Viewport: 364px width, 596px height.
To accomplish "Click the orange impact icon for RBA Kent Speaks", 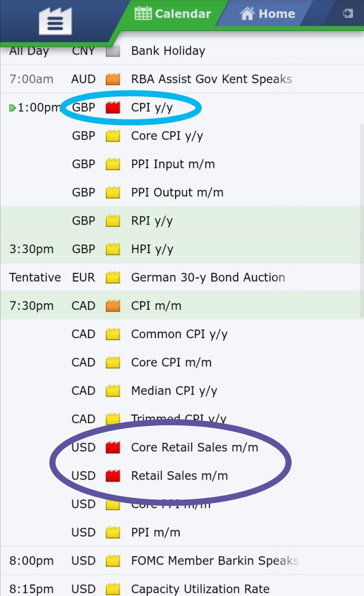I will pyautogui.click(x=113, y=79).
